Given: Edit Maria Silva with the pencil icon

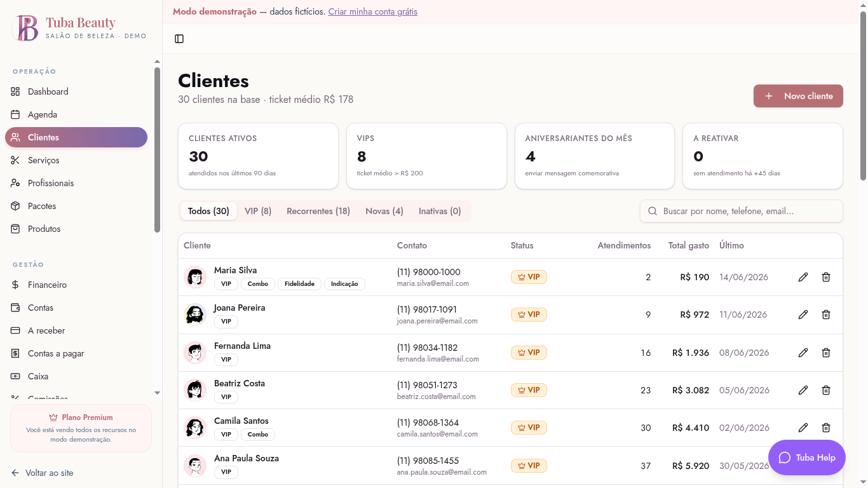Looking at the screenshot, I should pos(803,277).
